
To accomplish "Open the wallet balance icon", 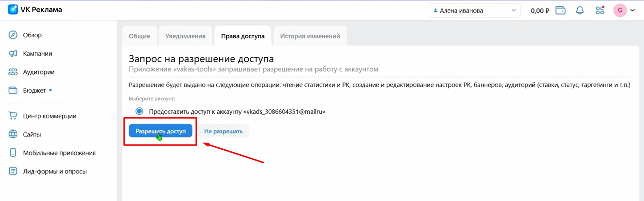I will (560, 11).
